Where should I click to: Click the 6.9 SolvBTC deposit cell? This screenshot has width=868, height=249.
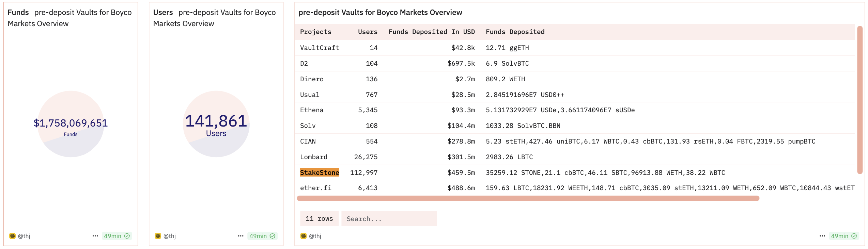[507, 63]
